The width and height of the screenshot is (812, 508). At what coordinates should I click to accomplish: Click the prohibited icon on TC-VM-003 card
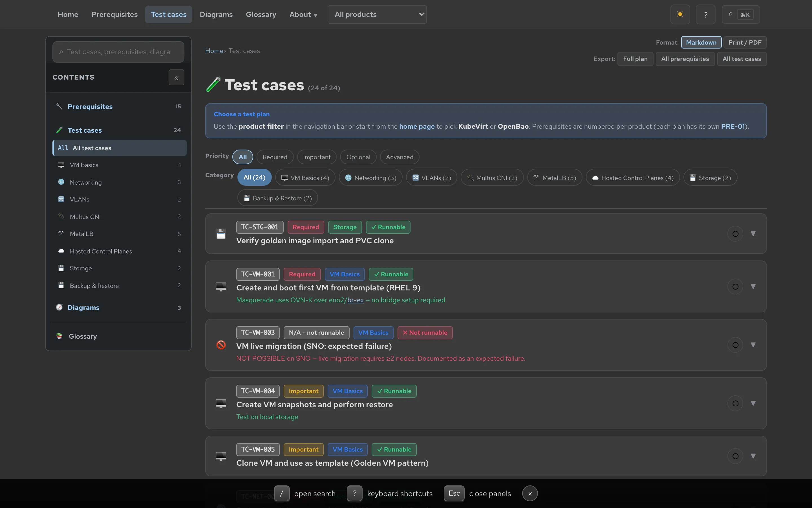(x=221, y=345)
